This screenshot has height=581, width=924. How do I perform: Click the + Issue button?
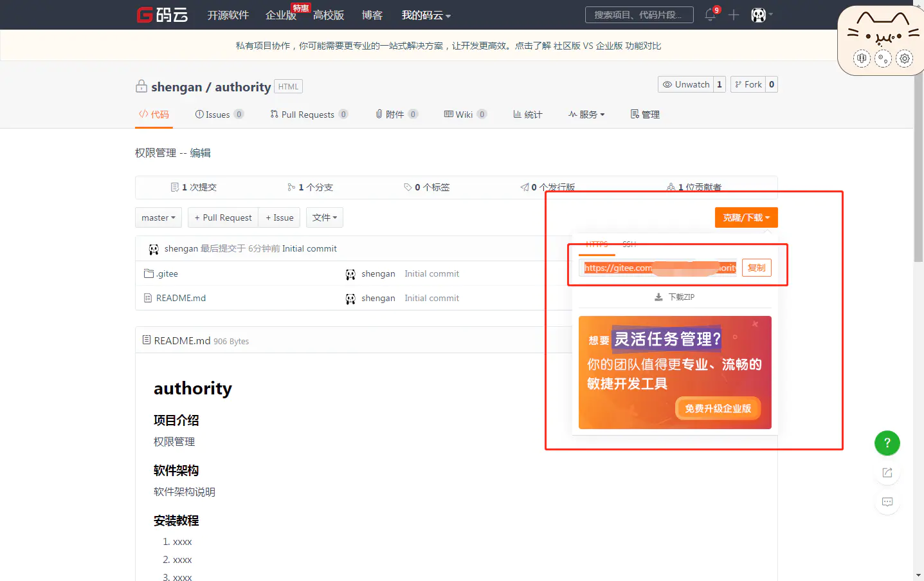tap(279, 217)
